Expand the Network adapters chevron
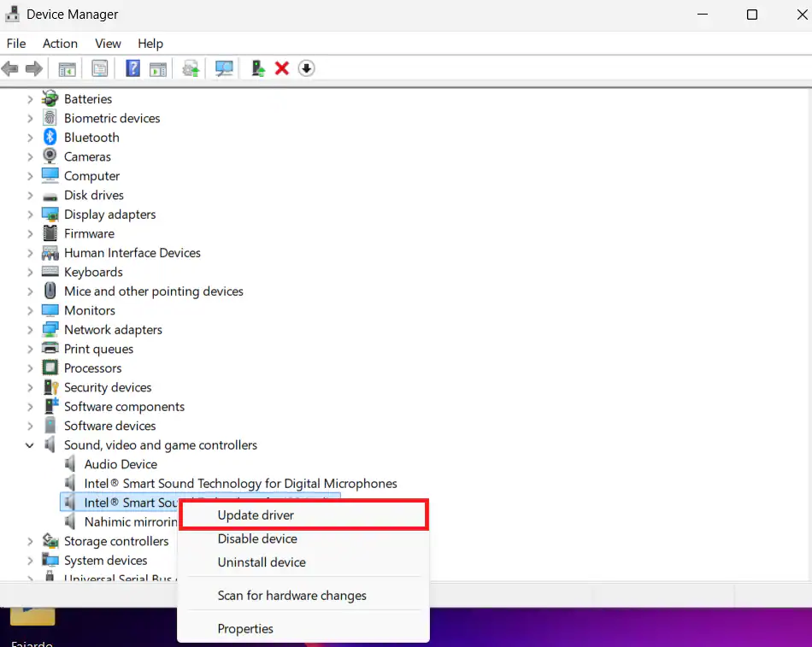 (x=30, y=330)
